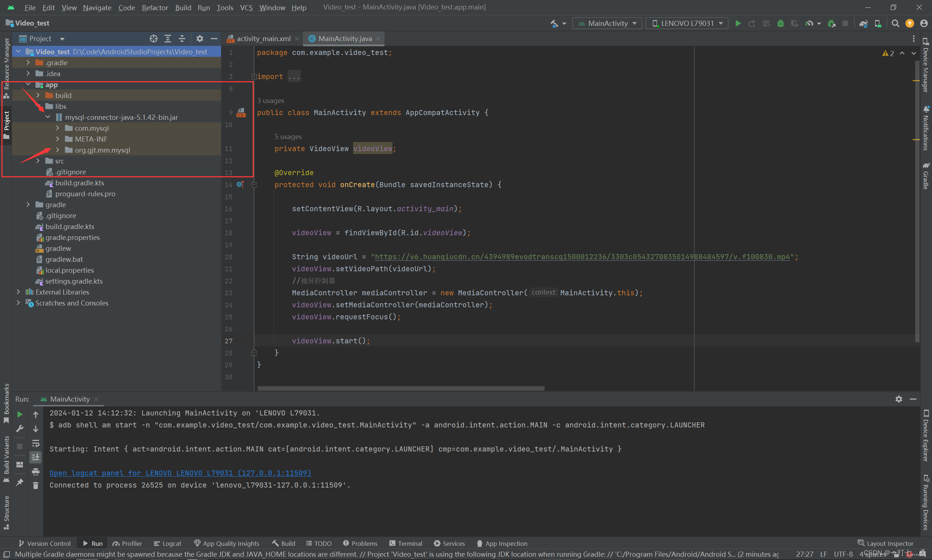Click the Down the Stack Trace arrow
Viewport: 932px width, 560px height.
[35, 429]
